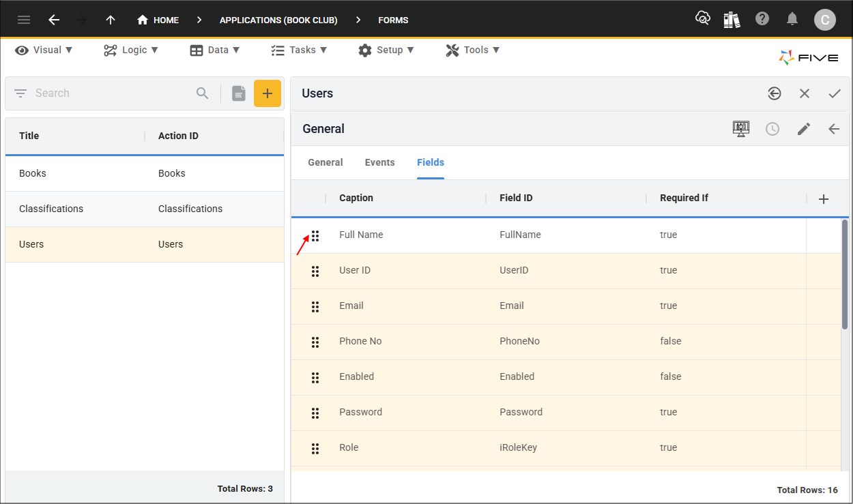The height and width of the screenshot is (504, 853).
Task: Go back with the left arrow
Action: (54, 20)
